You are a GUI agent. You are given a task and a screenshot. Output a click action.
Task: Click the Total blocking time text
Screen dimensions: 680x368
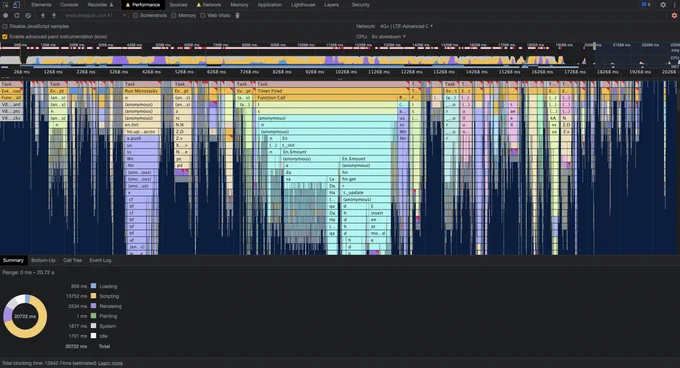point(49,363)
